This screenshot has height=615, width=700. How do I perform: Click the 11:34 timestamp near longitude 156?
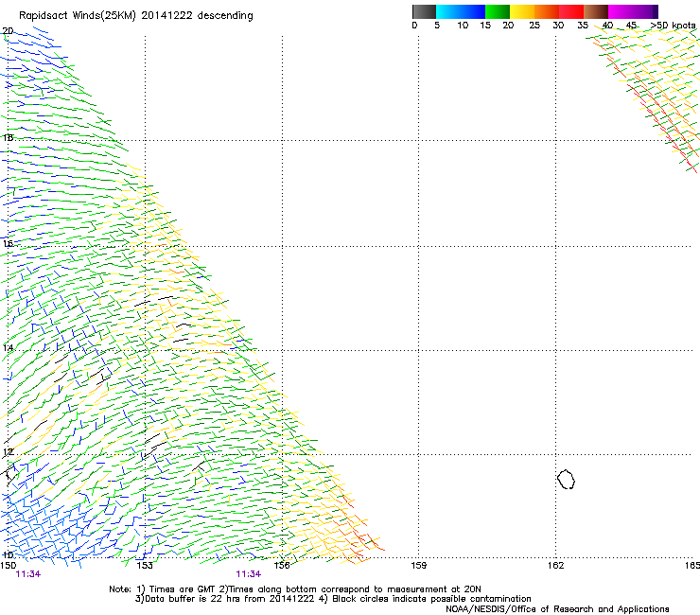pyautogui.click(x=249, y=574)
